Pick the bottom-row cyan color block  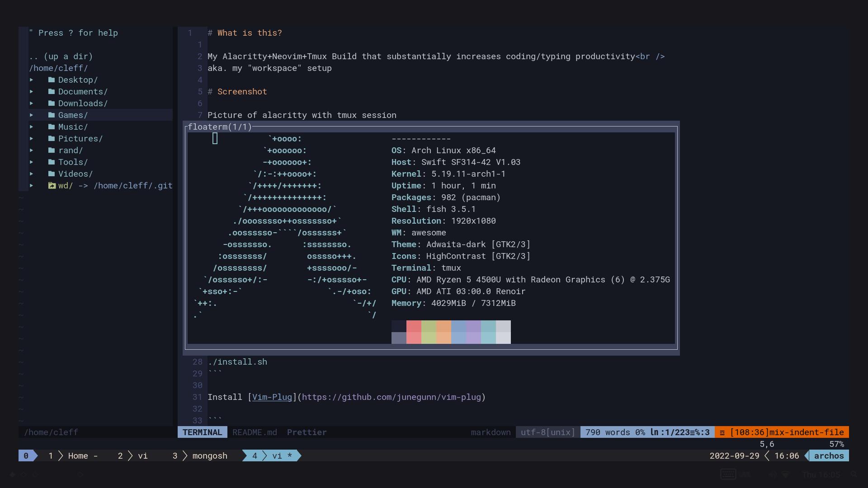coord(488,338)
